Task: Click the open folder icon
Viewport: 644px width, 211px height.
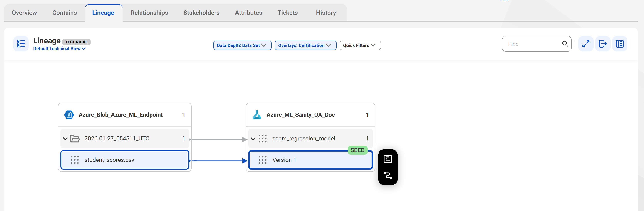Action: tap(75, 139)
